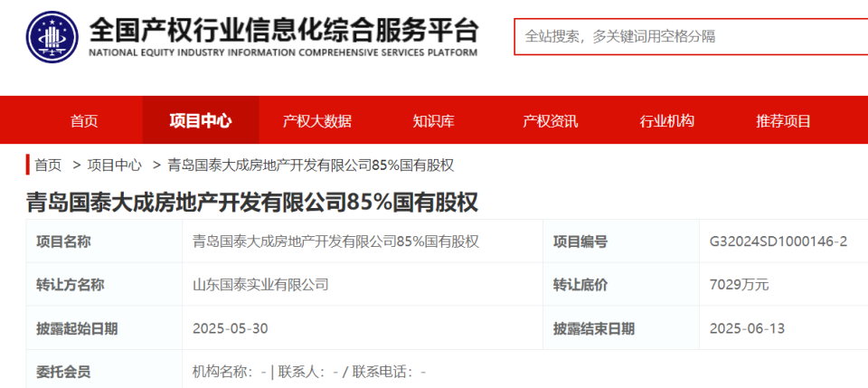868x388 pixels.
Task: Click the breadcrumb project title 青岛国泰大成房地产
Action: (x=310, y=165)
